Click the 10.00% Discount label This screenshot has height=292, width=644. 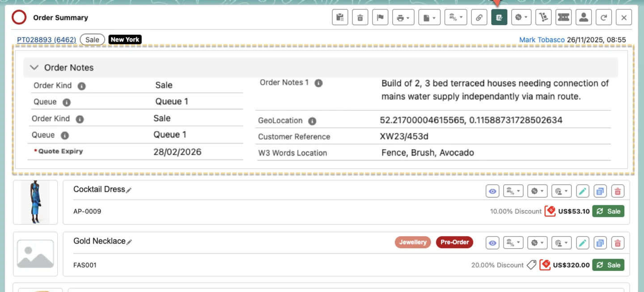point(516,212)
